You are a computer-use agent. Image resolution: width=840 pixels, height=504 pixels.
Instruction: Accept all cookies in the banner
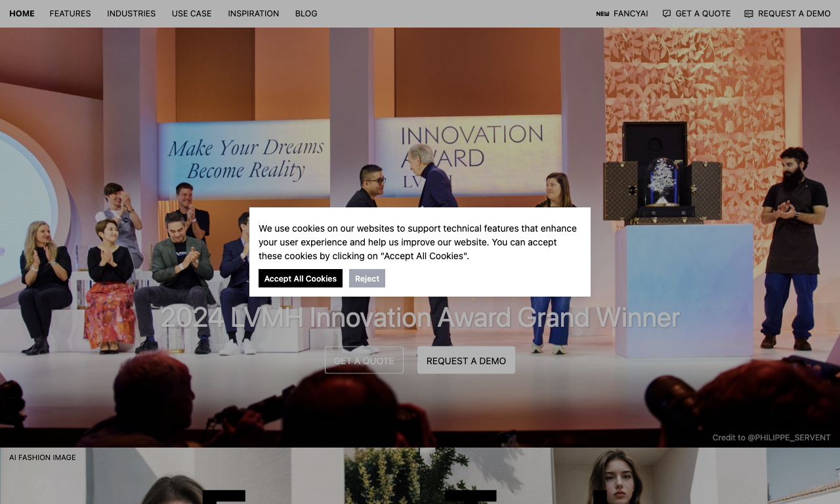(301, 278)
